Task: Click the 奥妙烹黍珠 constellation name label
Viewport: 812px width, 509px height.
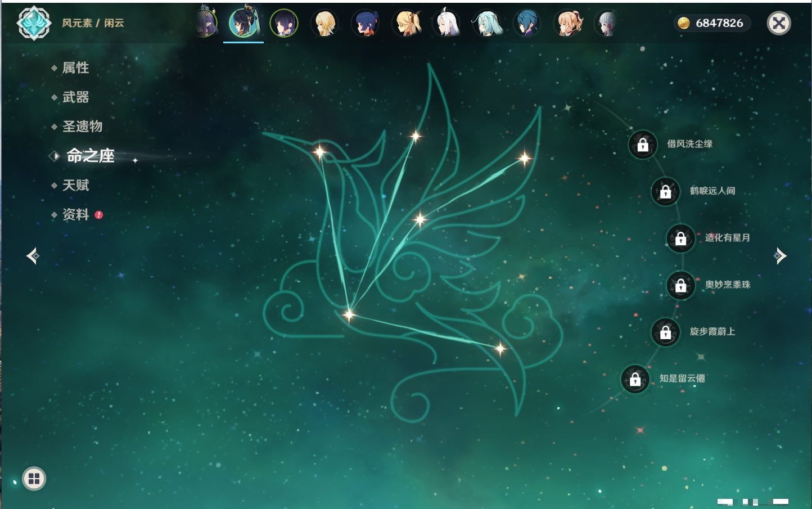Action: click(x=728, y=285)
